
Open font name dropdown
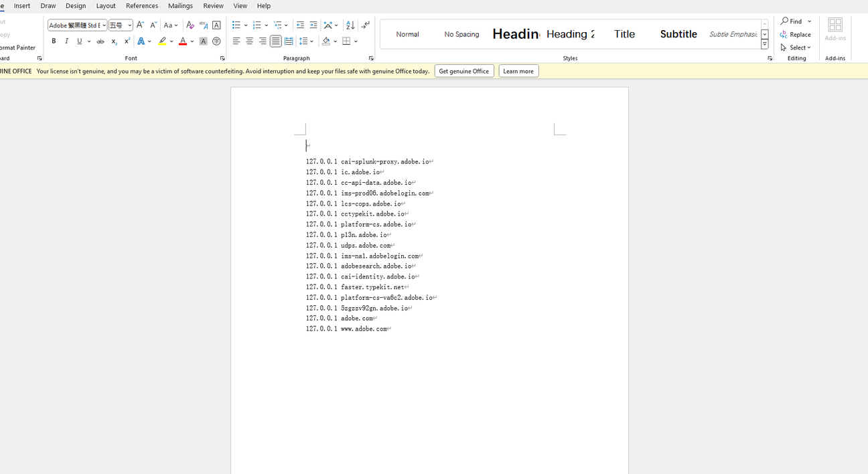104,25
